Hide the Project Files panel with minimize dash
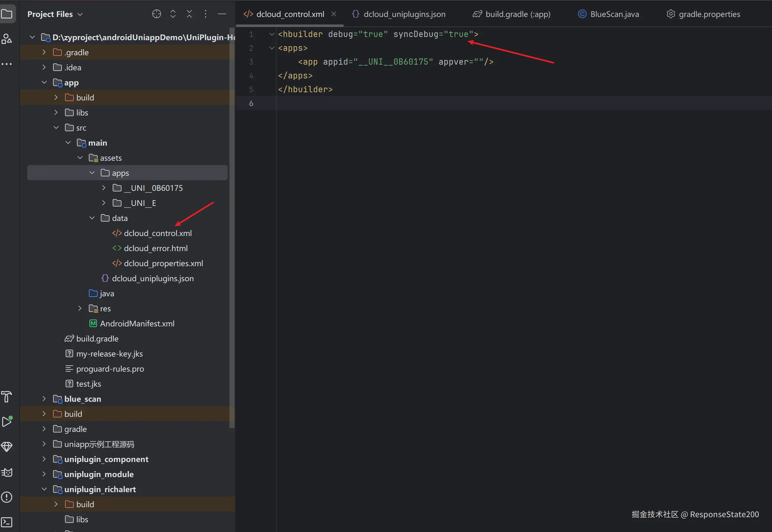 coord(222,14)
